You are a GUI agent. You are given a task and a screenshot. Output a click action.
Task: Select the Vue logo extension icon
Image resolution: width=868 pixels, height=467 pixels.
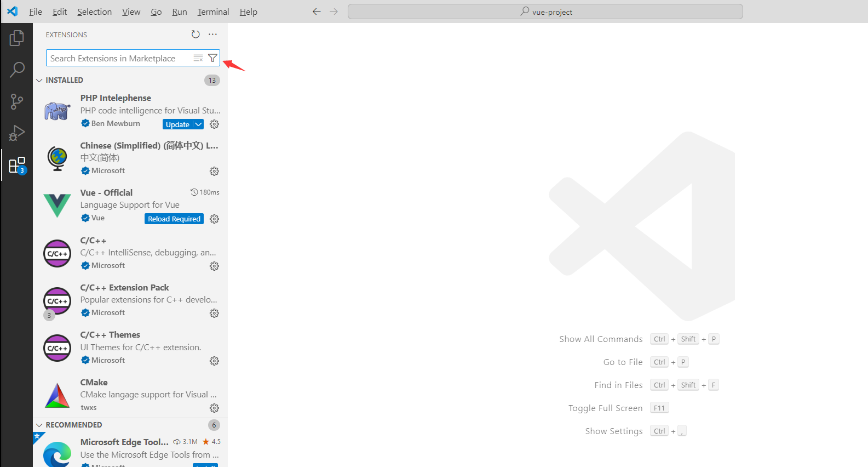tap(58, 206)
